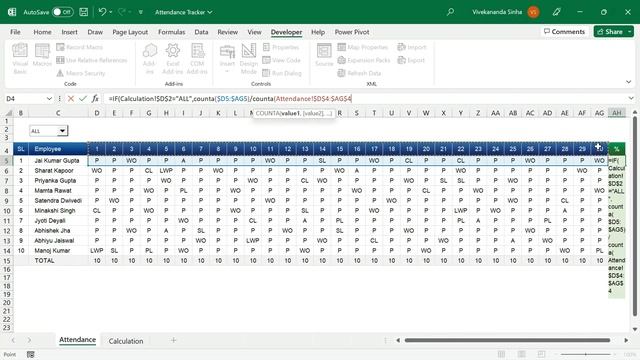Switch to the Page Layout tab
This screenshot has width=640, height=360.
coord(130,32)
